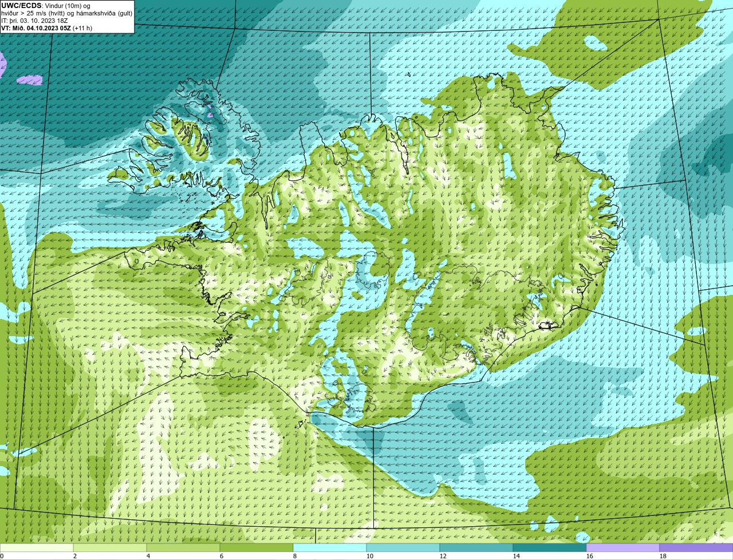
Task: Click the scale label "16"
Action: click(x=590, y=556)
